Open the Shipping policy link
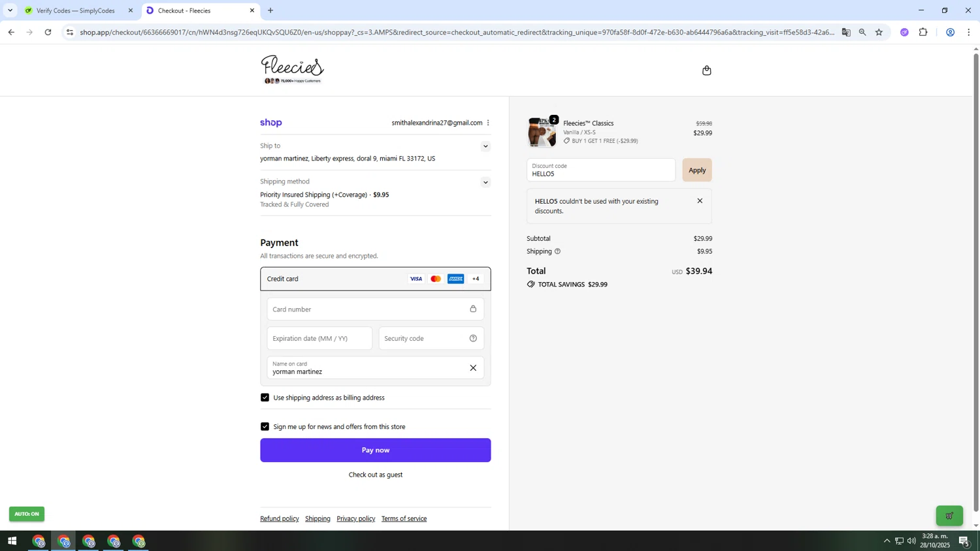Image resolution: width=980 pixels, height=551 pixels. (x=318, y=518)
